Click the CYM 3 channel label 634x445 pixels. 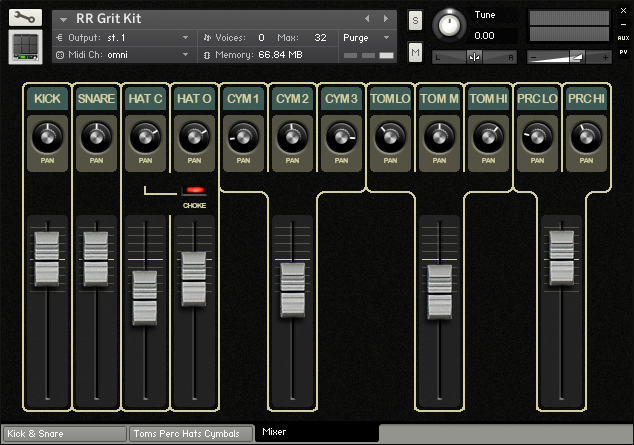(341, 99)
